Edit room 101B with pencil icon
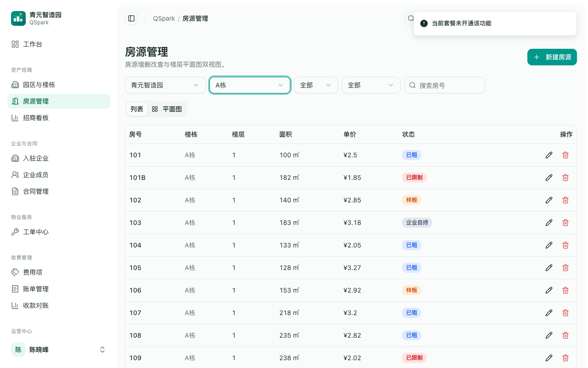588x368 pixels. (x=549, y=178)
